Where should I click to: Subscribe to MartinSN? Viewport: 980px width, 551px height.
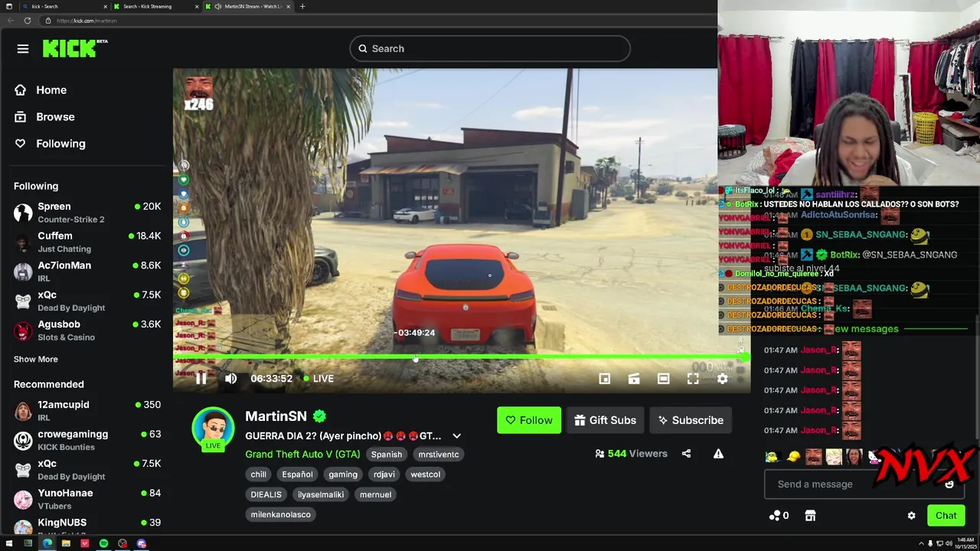coord(691,420)
